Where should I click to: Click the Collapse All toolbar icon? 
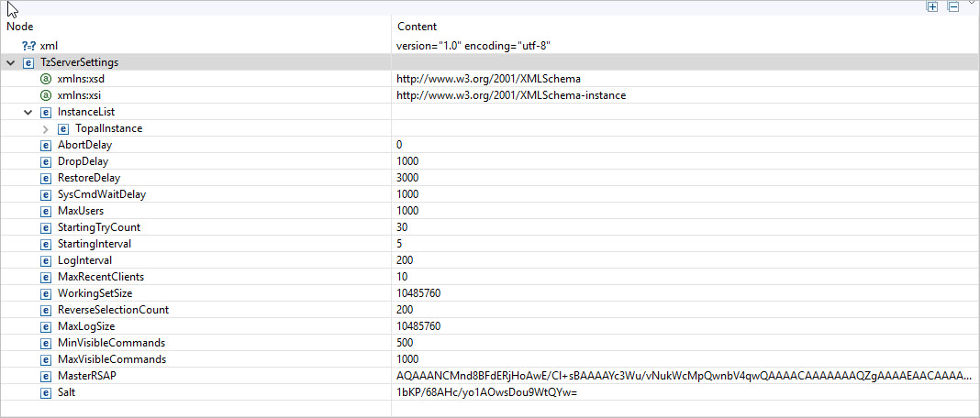point(953,7)
